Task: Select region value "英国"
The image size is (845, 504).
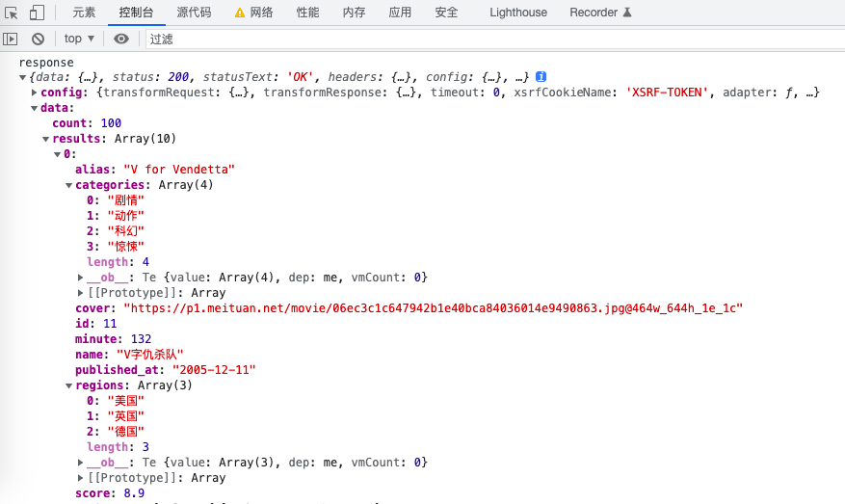Action: [126, 416]
